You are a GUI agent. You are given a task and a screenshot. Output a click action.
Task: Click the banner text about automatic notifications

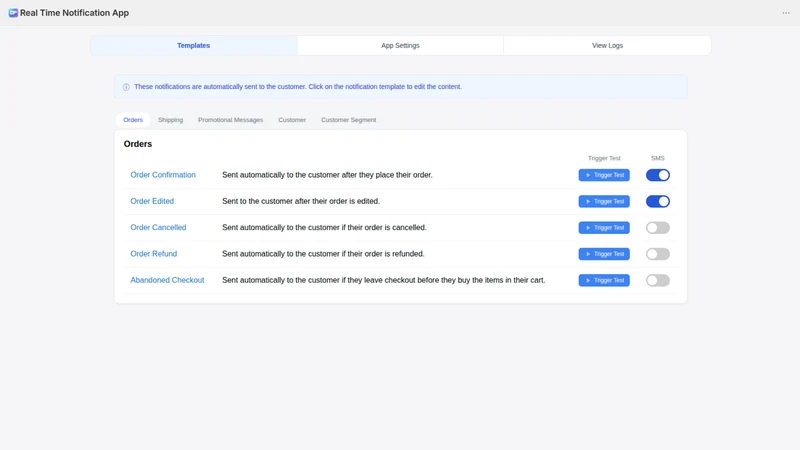click(x=298, y=87)
